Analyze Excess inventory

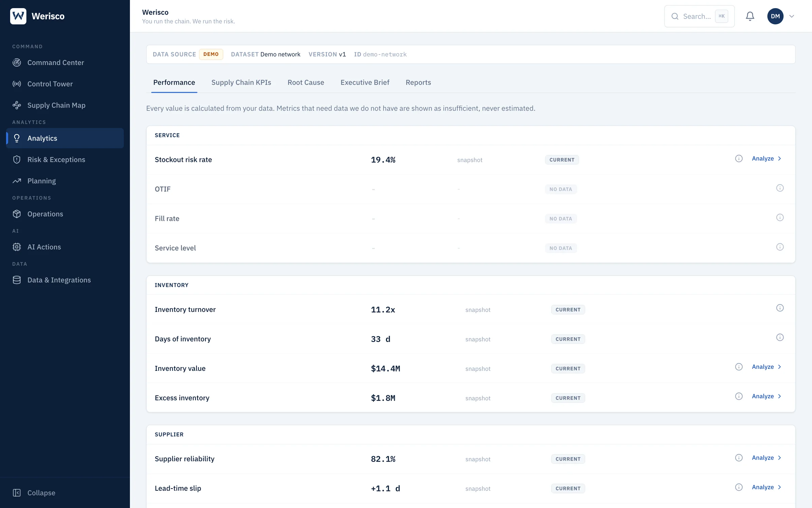(767, 396)
